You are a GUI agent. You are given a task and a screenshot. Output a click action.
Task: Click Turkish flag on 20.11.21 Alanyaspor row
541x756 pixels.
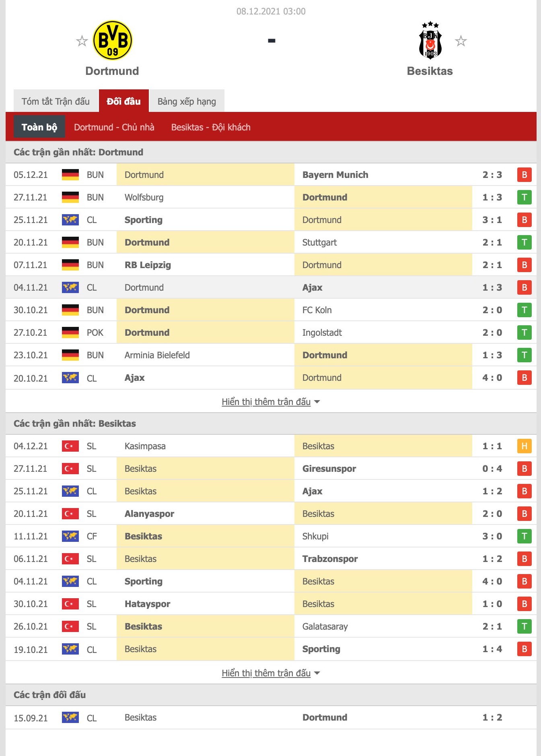70,514
